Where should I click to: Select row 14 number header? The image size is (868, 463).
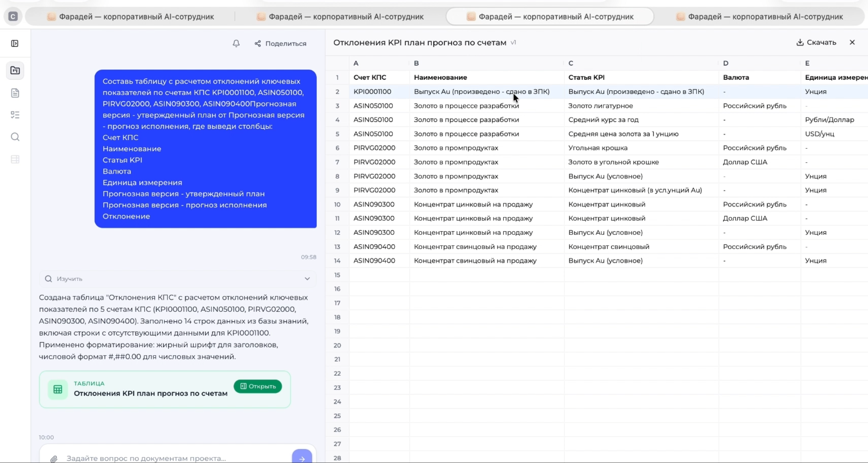pyautogui.click(x=337, y=261)
